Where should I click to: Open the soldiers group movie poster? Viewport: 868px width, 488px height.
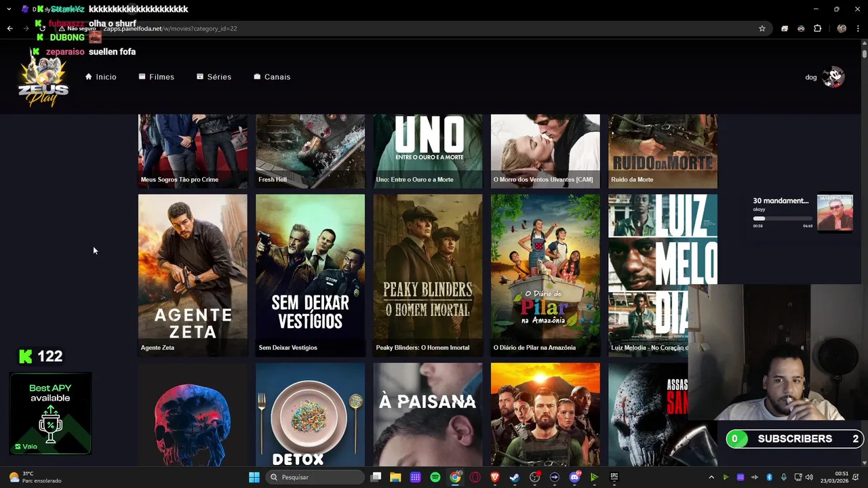(x=545, y=415)
